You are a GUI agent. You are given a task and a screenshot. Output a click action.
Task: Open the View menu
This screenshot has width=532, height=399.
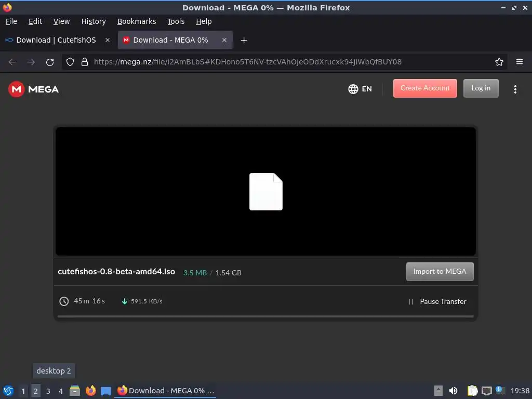(61, 21)
